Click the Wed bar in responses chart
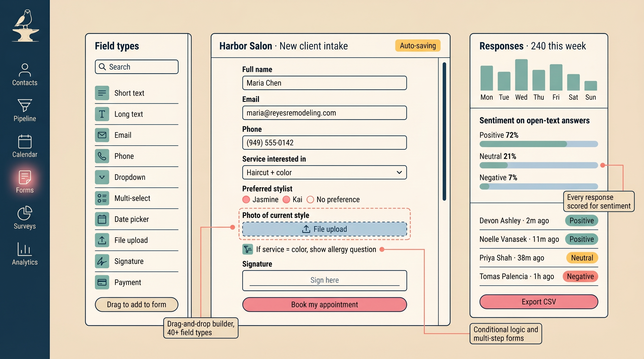The height and width of the screenshot is (359, 644). tap(521, 75)
